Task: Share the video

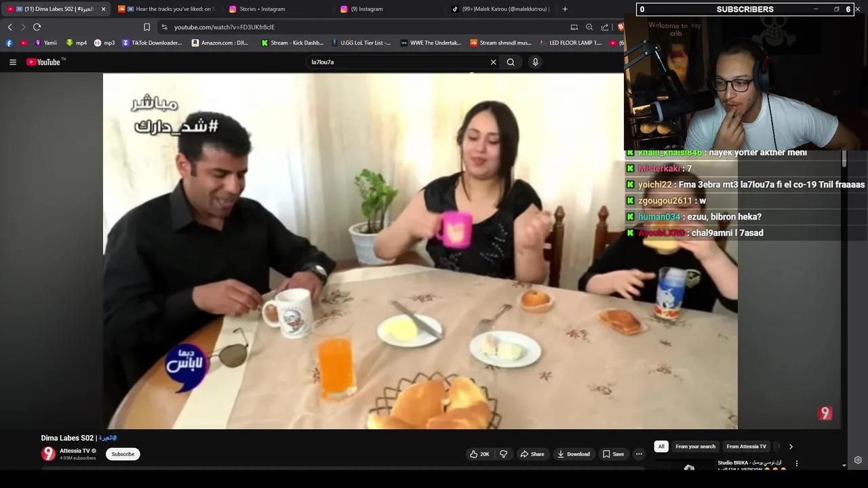Action: coord(532,454)
